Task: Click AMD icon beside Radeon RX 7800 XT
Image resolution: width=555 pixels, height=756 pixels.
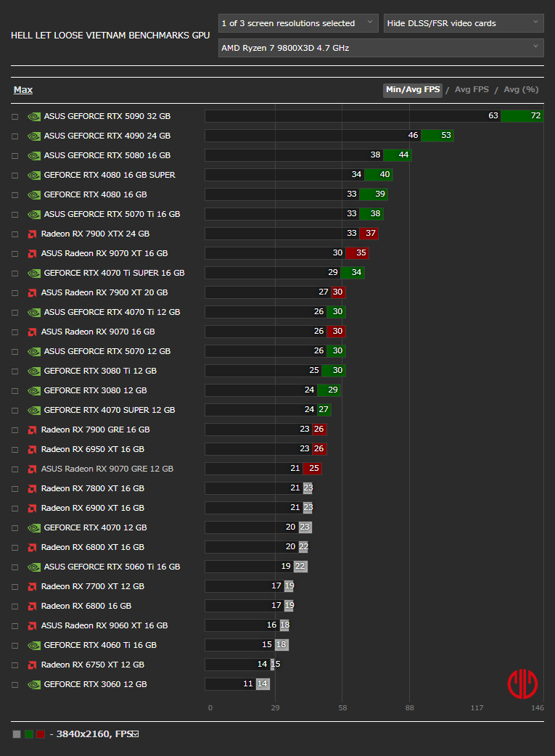Action: coord(33,489)
